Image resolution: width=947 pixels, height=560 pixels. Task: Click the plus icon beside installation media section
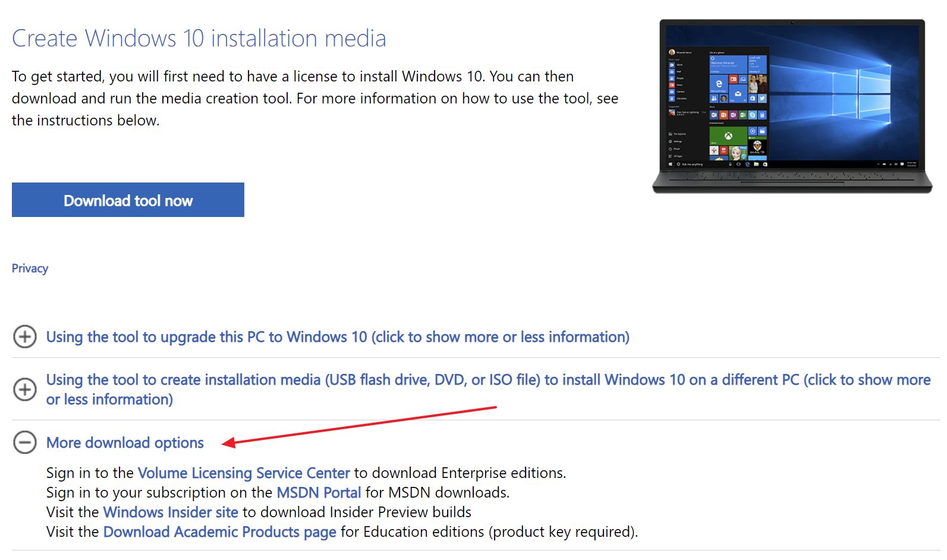tap(24, 390)
